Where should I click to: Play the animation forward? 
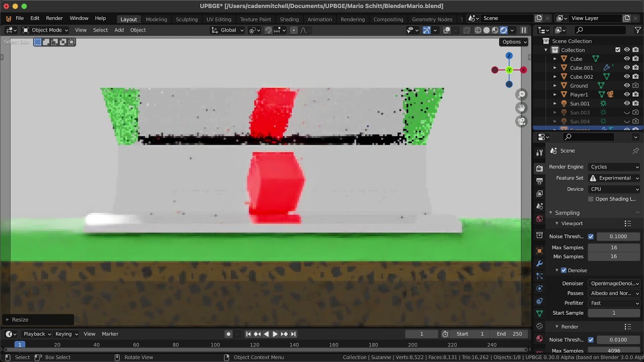tap(275, 334)
